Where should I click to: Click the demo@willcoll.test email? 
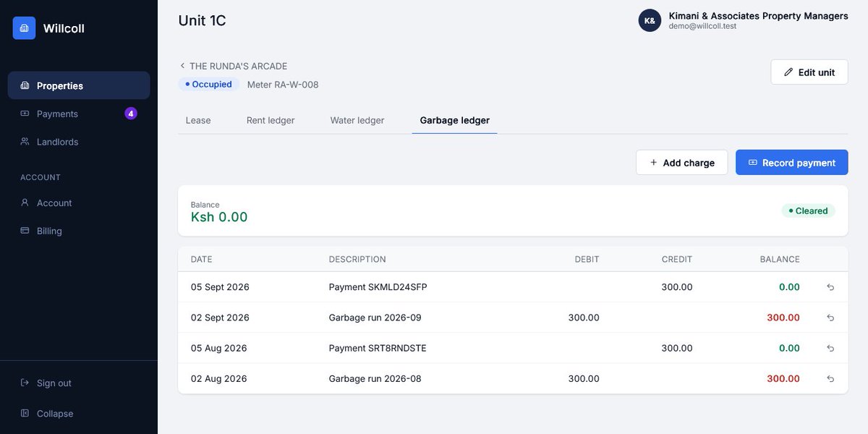click(x=703, y=27)
